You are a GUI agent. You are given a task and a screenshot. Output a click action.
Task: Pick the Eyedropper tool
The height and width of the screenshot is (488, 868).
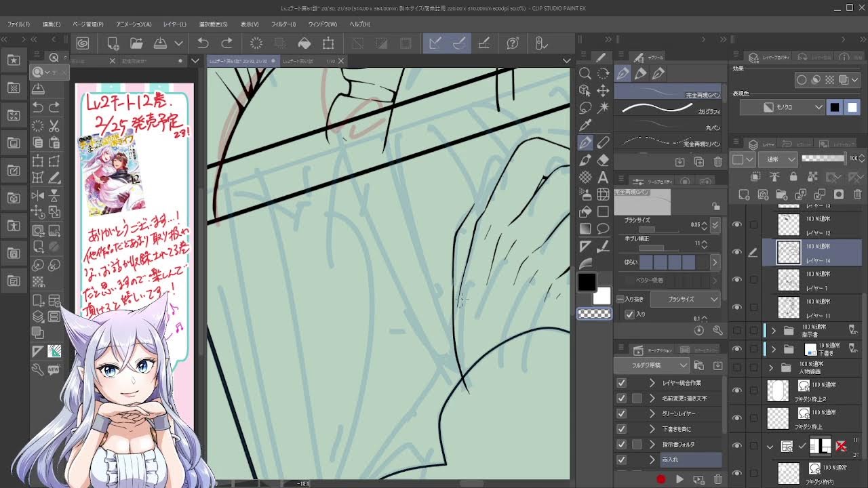click(x=585, y=125)
